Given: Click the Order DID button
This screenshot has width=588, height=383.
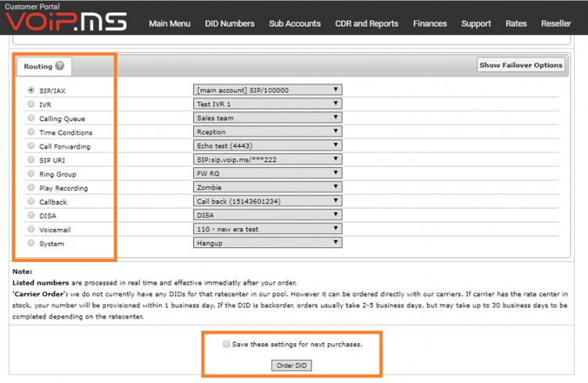Looking at the screenshot, I should [292, 365].
